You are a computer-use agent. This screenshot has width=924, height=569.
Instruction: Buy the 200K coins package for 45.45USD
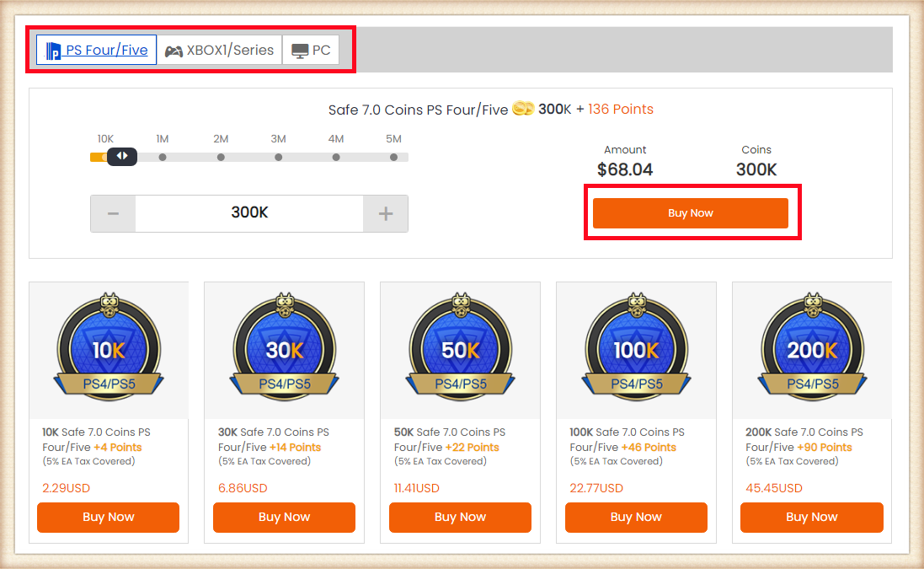coord(812,517)
